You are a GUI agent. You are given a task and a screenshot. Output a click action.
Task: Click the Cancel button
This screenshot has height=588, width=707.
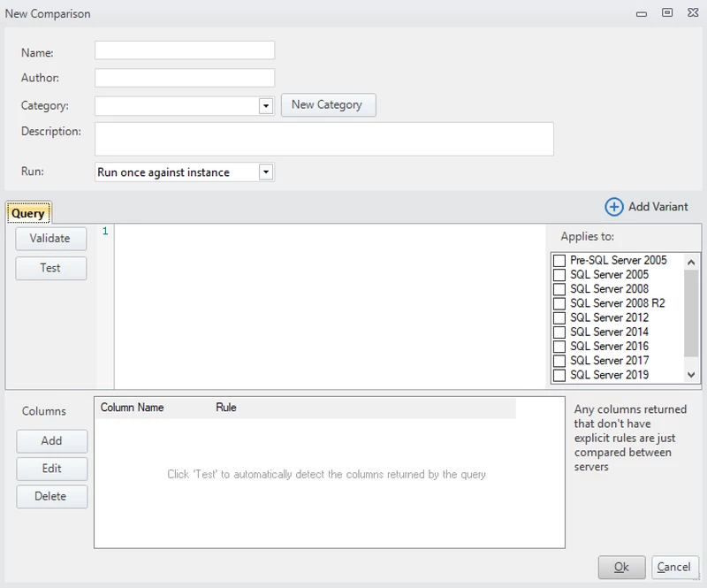coord(674,567)
